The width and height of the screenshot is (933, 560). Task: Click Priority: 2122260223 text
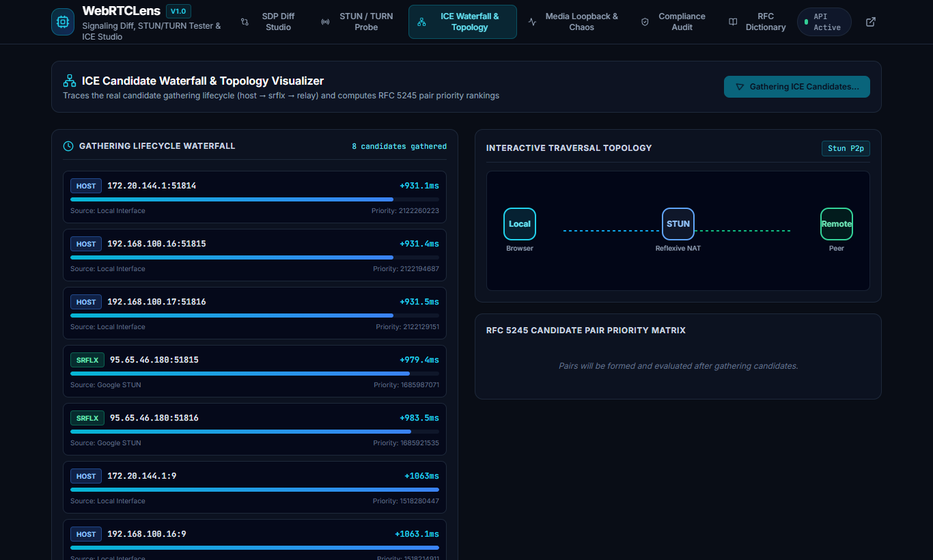pyautogui.click(x=405, y=211)
